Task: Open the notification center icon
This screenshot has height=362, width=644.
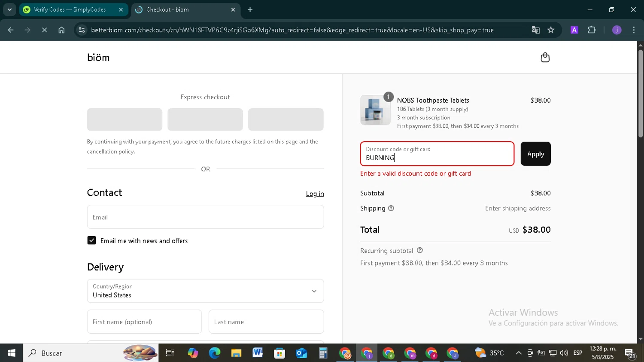Action: point(630,353)
